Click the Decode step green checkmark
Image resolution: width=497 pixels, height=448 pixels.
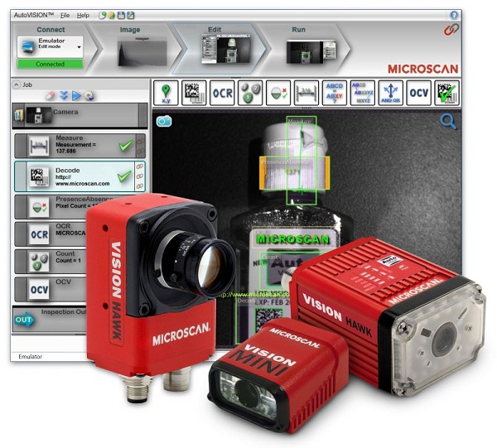pos(124,176)
